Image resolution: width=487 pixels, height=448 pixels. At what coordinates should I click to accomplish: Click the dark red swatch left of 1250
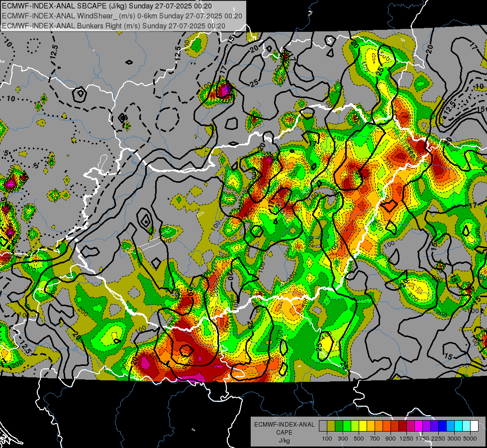[x=402, y=426]
